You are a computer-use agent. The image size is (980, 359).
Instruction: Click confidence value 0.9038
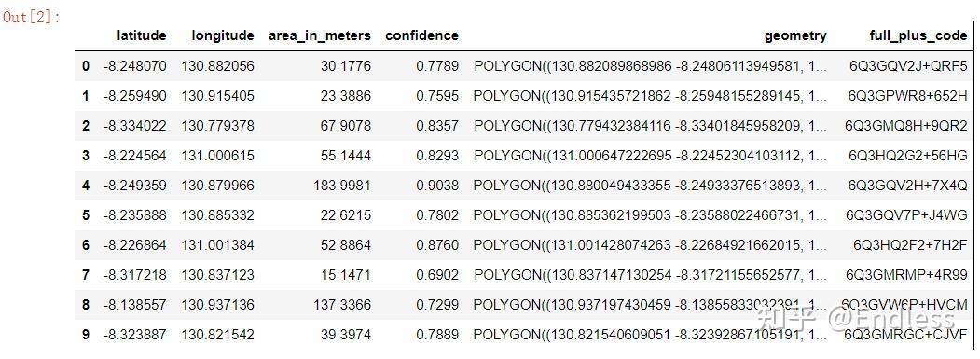(437, 186)
